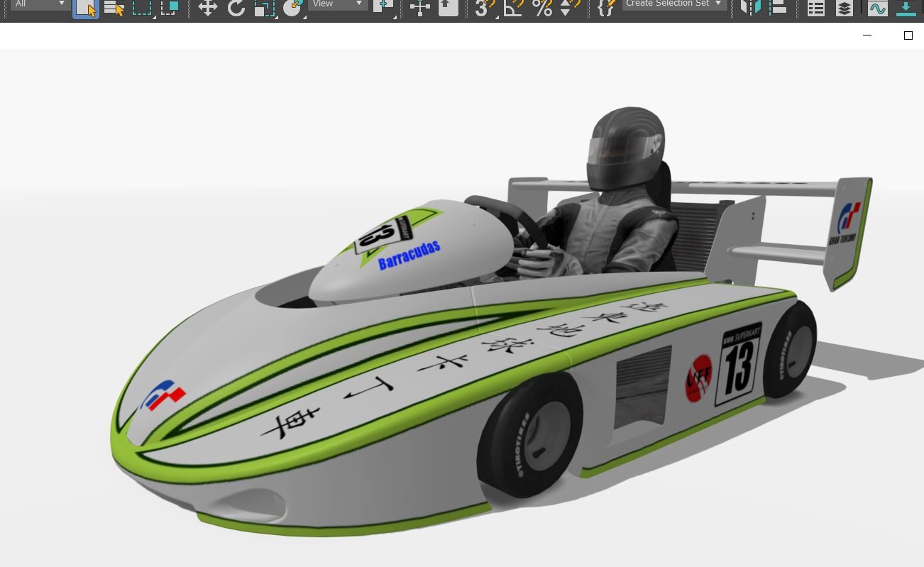Choose the Rectangular Selection Region tool
The height and width of the screenshot is (567, 924).
tap(142, 8)
